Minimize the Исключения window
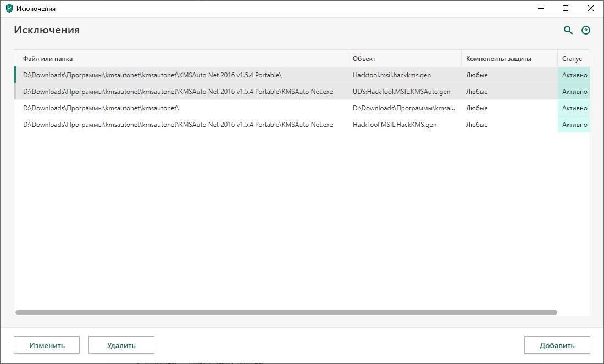Image resolution: width=604 pixels, height=364 pixels. (x=541, y=8)
